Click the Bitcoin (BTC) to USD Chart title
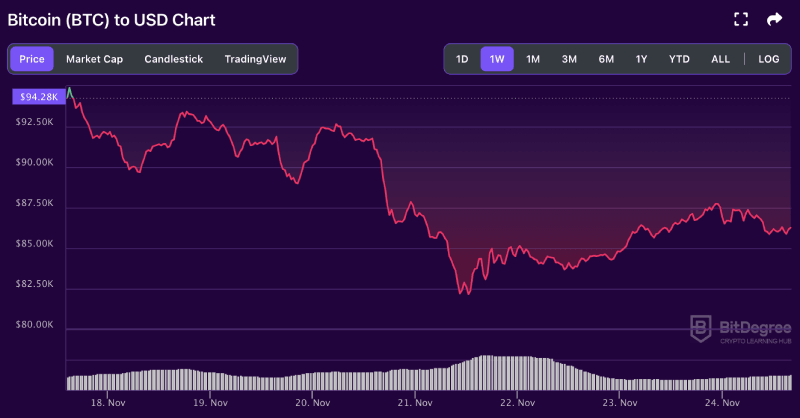 point(111,20)
